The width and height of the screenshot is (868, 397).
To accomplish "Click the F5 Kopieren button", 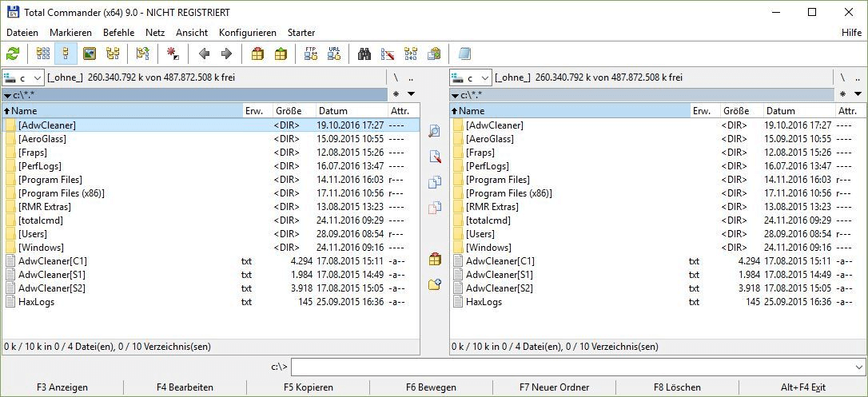I will click(x=309, y=387).
